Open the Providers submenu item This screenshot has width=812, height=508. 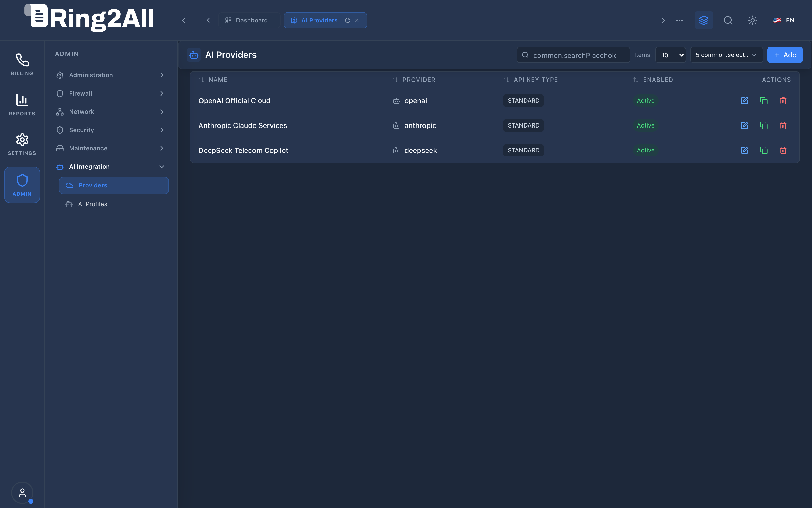click(114, 185)
